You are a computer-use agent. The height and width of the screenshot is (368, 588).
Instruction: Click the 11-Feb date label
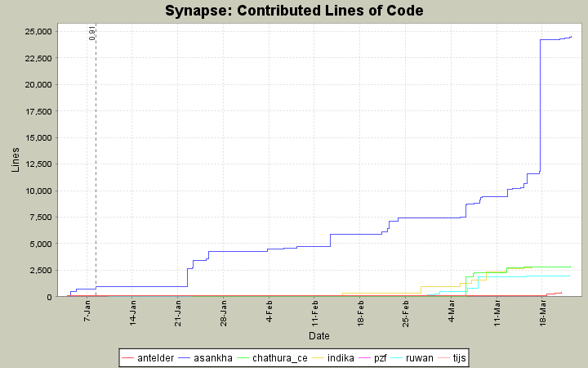coord(314,312)
